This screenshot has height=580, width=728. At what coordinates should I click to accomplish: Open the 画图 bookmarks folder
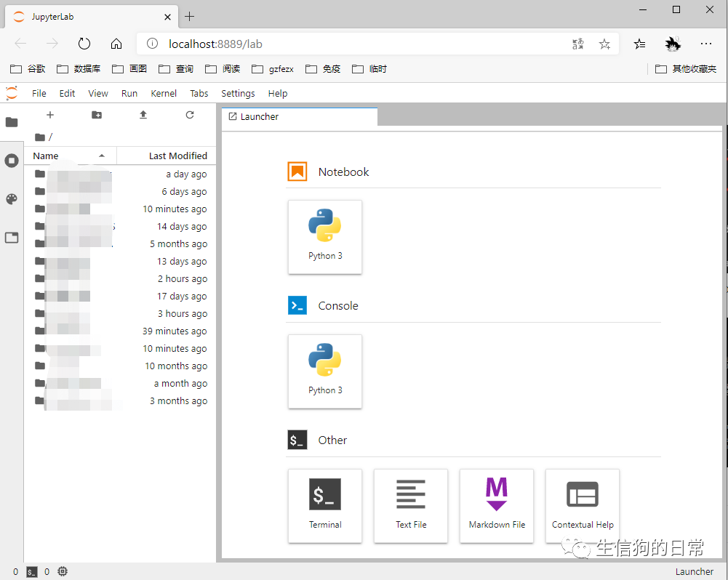[129, 68]
